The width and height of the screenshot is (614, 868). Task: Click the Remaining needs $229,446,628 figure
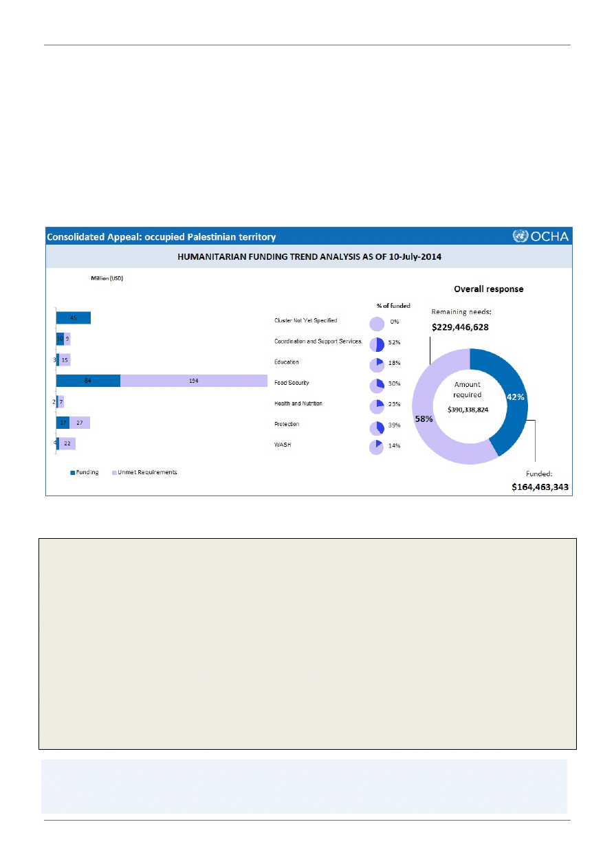point(460,327)
